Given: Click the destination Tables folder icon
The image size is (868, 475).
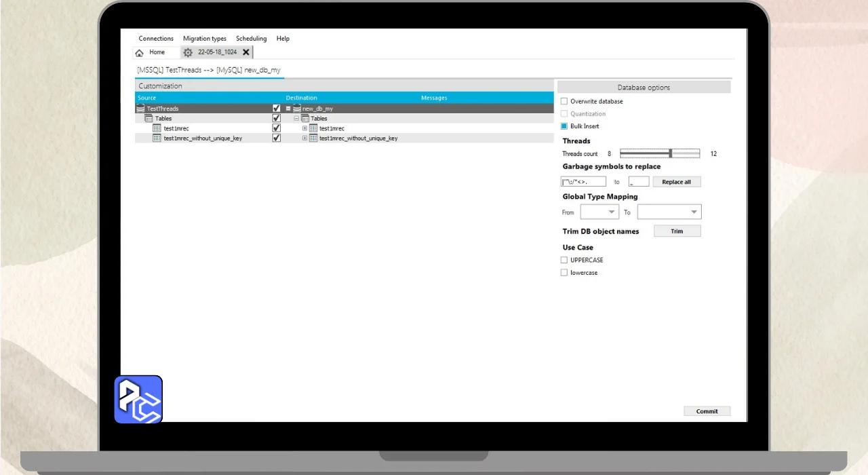Looking at the screenshot, I should click(305, 118).
